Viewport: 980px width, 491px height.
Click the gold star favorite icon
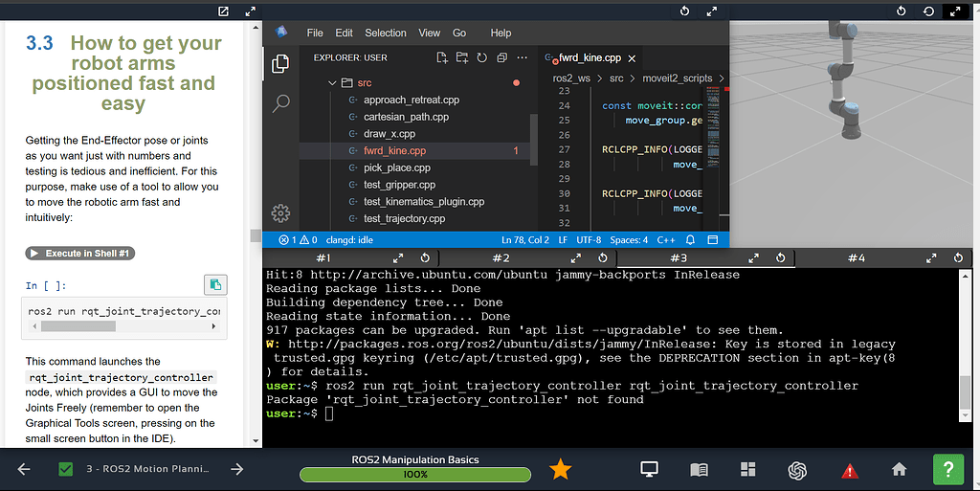tap(560, 469)
